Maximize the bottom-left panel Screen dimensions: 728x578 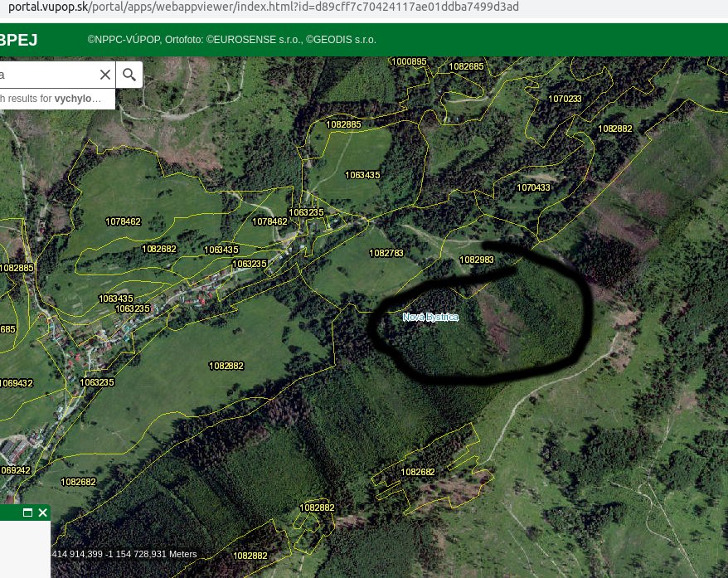(x=27, y=512)
